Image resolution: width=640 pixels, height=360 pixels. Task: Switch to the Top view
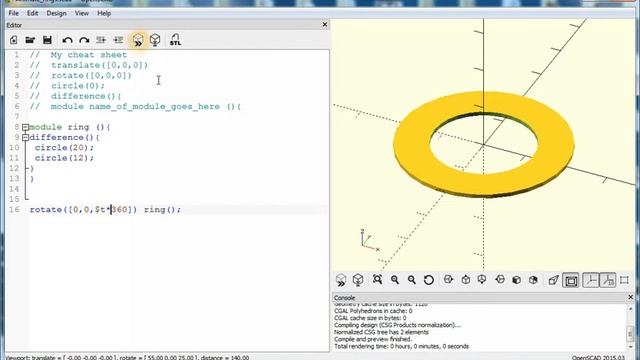click(465, 280)
